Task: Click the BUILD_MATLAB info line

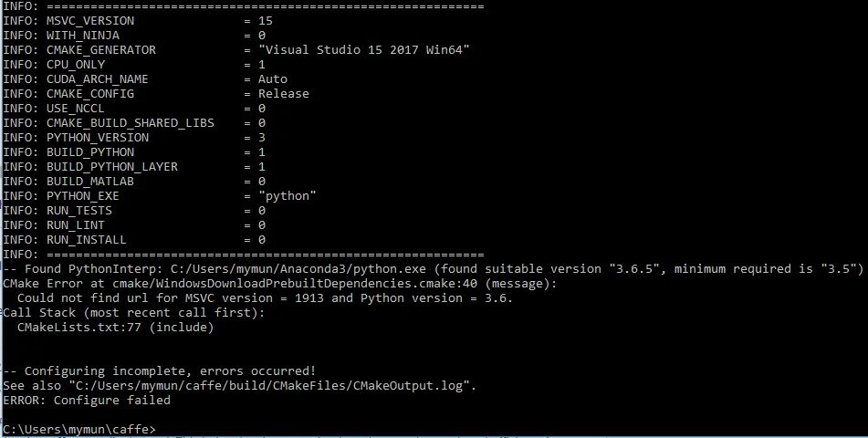Action: coord(134,181)
